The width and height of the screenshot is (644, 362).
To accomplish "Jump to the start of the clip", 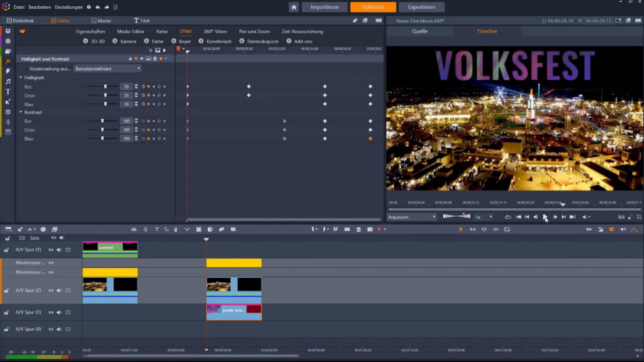I will [518, 217].
